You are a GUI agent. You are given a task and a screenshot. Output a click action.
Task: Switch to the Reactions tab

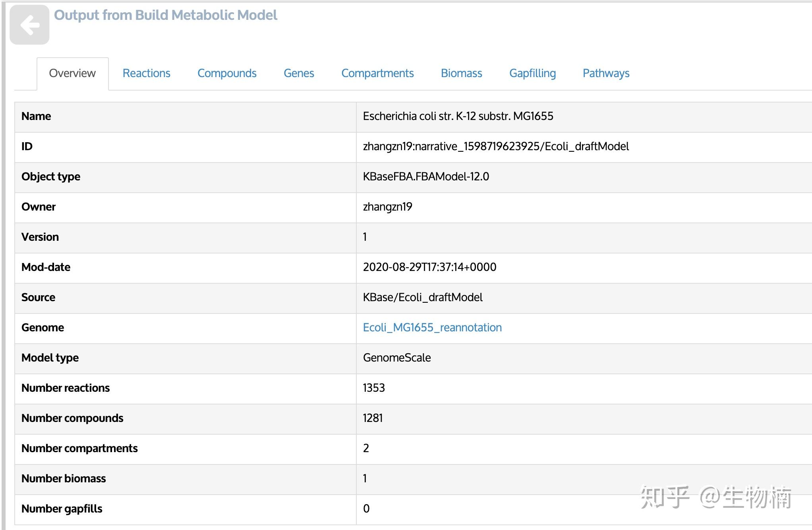146,74
